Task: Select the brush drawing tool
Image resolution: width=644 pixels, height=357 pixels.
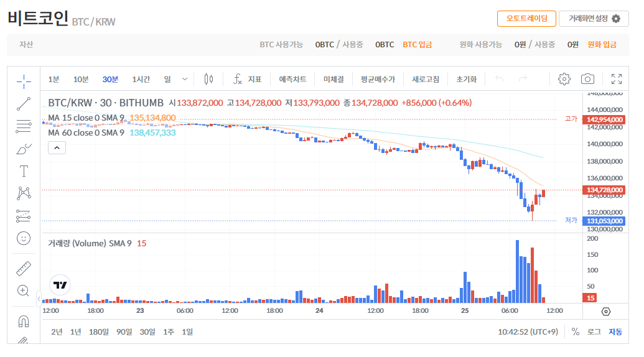Action: (24, 149)
